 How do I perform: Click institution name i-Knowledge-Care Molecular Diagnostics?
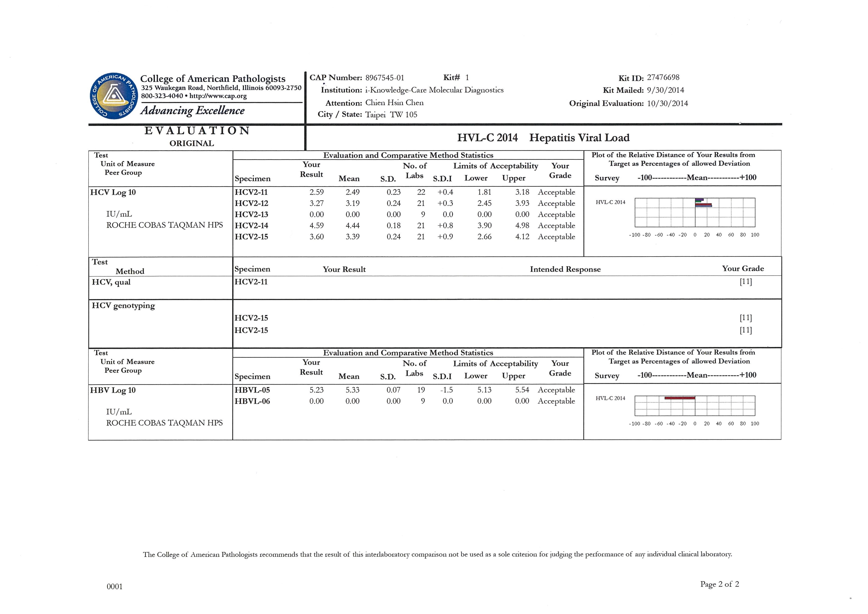pyautogui.click(x=434, y=90)
